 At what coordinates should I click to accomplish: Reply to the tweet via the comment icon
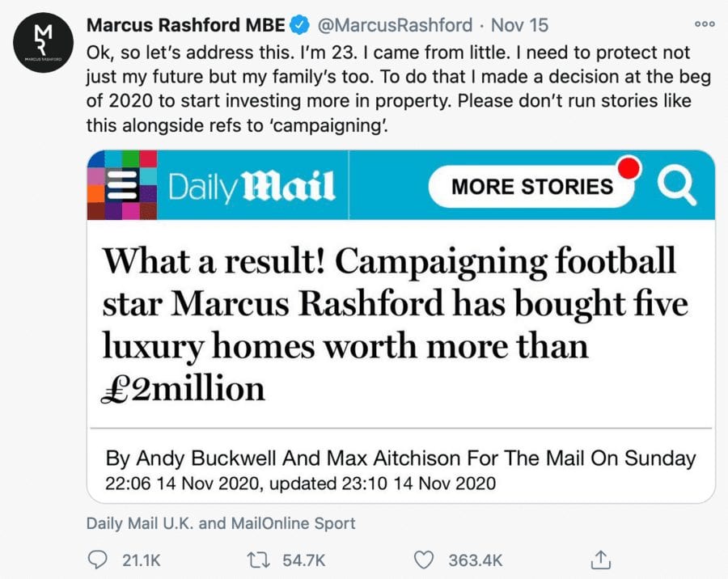pyautogui.click(x=96, y=560)
